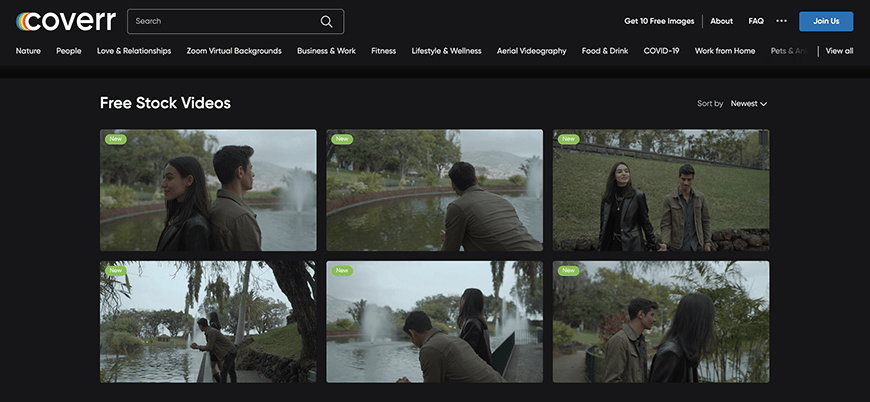
Task: Click New badge on bottom-right video
Action: point(569,270)
